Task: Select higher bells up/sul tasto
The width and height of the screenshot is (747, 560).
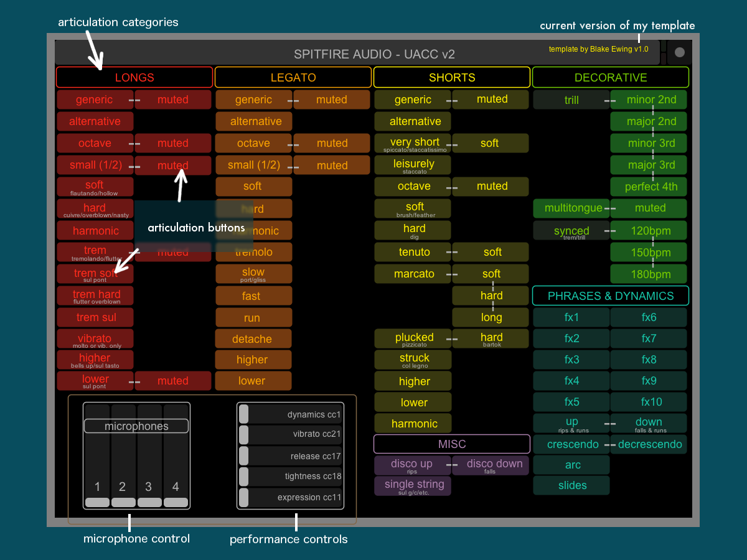Action: (95, 360)
